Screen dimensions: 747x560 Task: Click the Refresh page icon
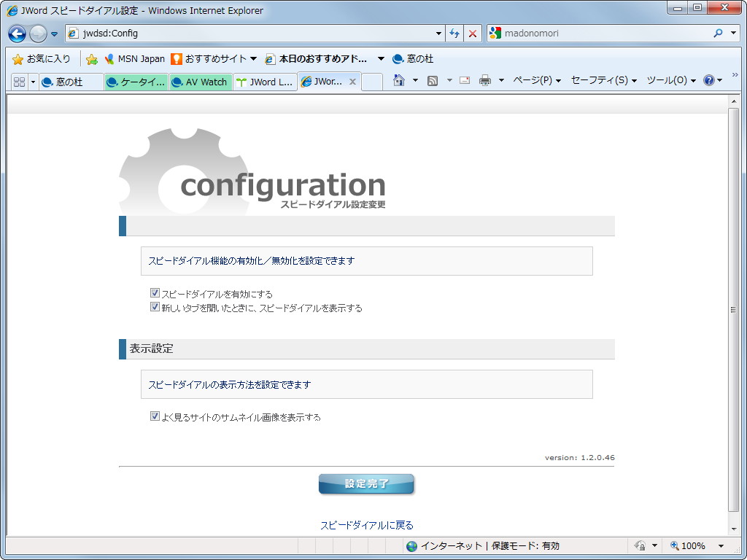454,34
